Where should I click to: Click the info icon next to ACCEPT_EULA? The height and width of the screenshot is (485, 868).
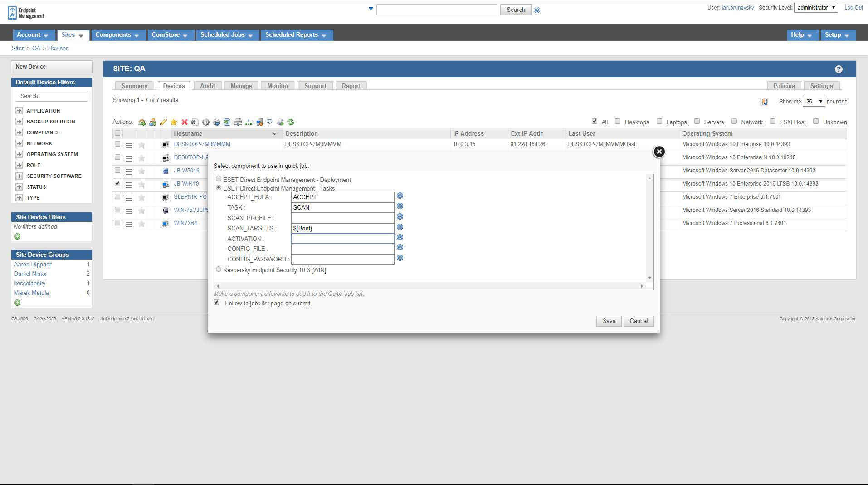tap(400, 196)
